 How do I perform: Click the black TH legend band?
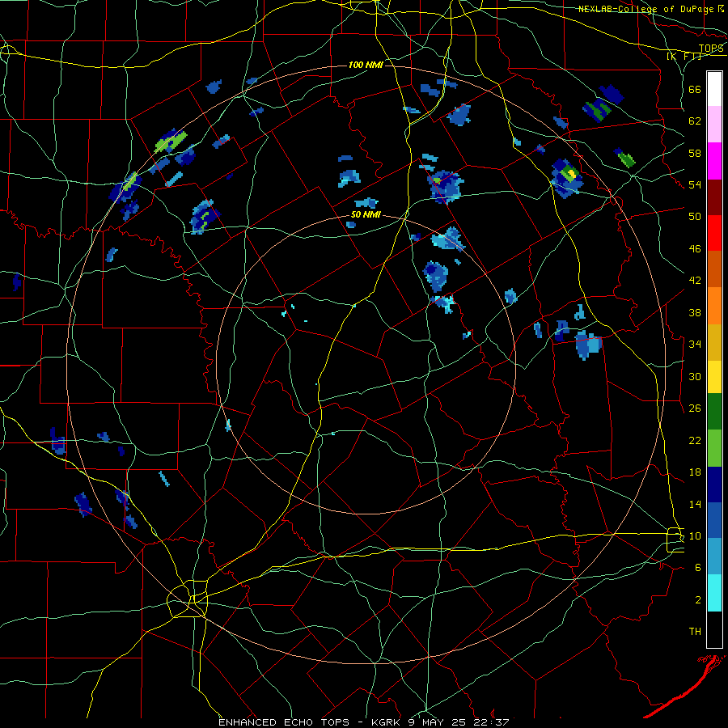click(714, 629)
